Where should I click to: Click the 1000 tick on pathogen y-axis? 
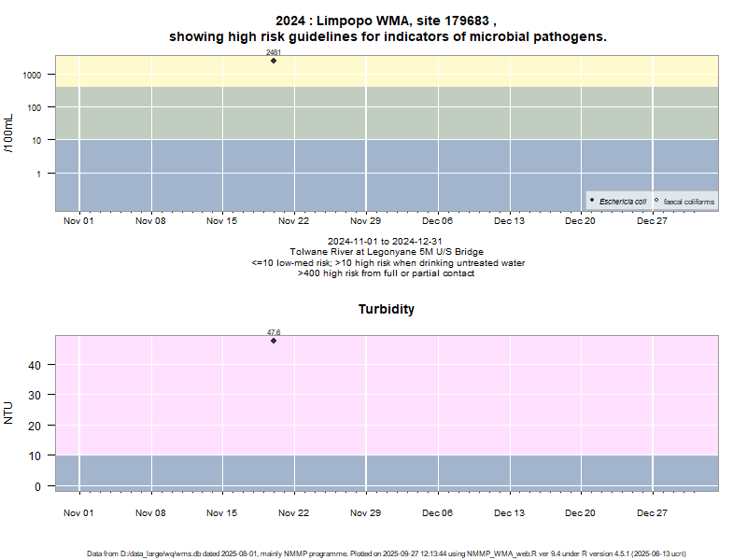33,75
